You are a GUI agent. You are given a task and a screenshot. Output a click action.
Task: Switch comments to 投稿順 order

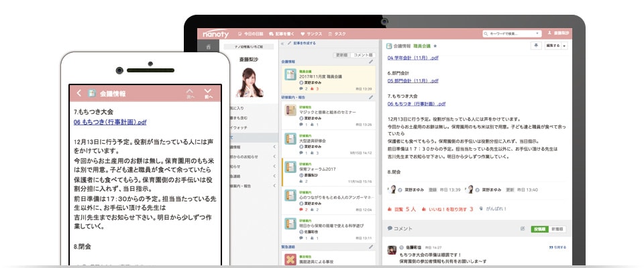tap(539, 229)
